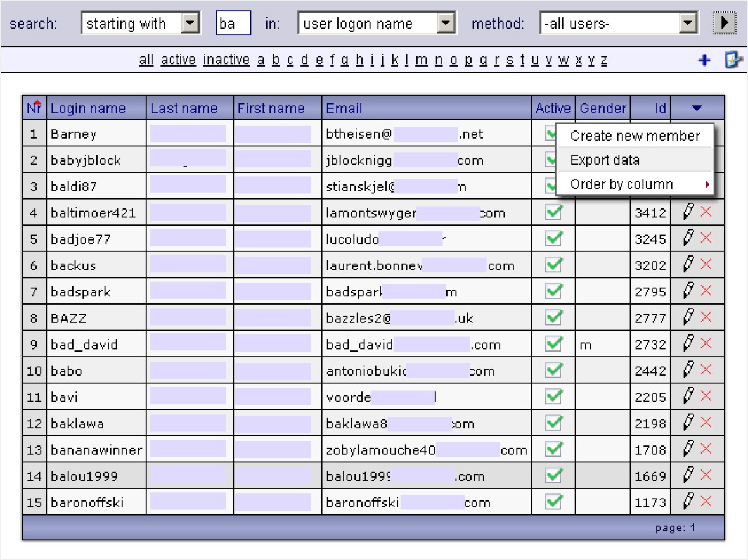Click the search text field containing 'ba'
748x560 pixels.
click(x=233, y=24)
